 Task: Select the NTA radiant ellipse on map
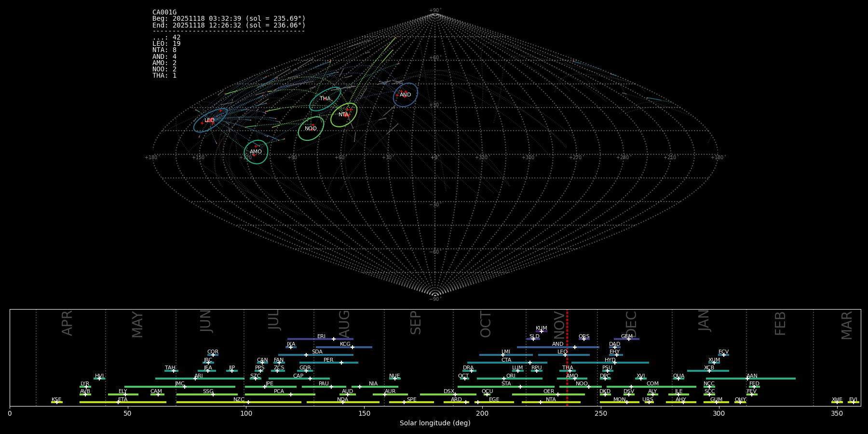click(344, 115)
